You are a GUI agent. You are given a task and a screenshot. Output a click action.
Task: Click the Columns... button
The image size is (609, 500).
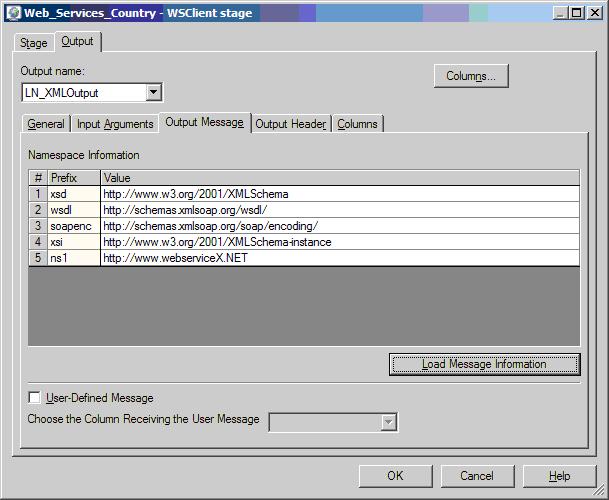(x=471, y=76)
